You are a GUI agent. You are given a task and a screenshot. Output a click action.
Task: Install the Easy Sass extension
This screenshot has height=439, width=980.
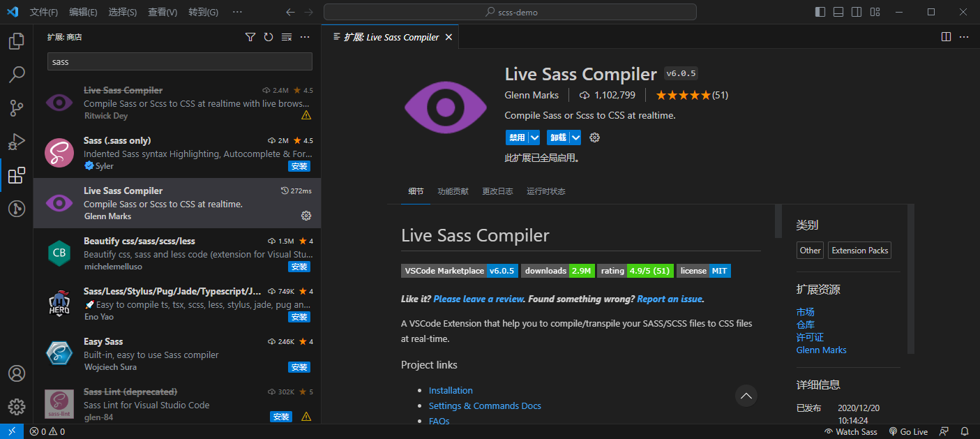(299, 367)
